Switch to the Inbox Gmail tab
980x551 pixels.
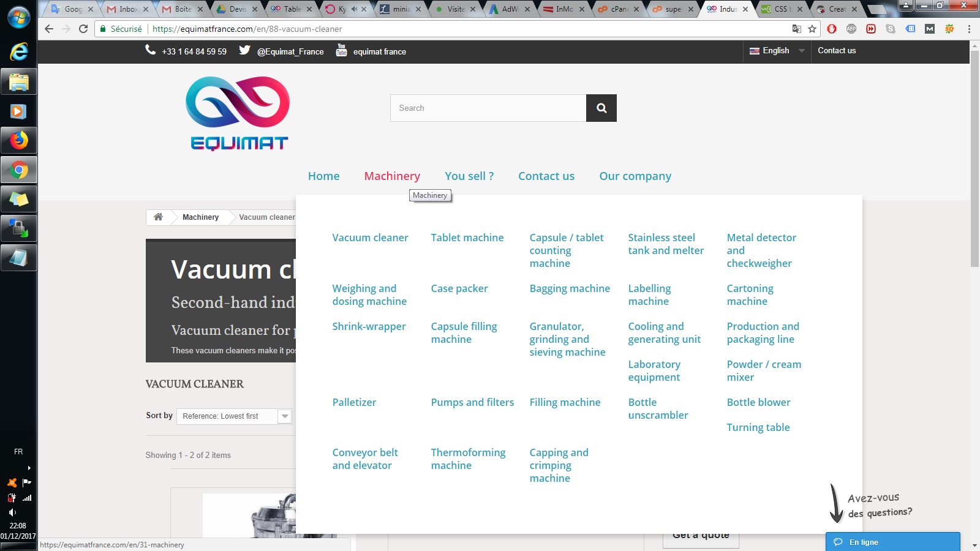pos(128,9)
